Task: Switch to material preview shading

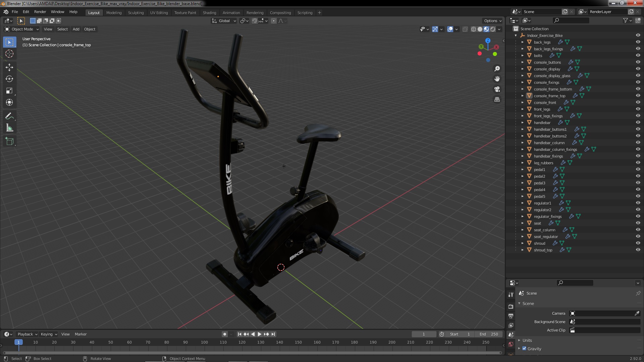Action: pos(486,29)
